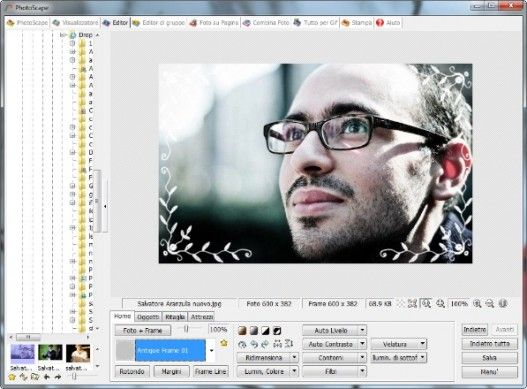Open the Combina Foto tab
The width and height of the screenshot is (527, 389).
tap(266, 23)
